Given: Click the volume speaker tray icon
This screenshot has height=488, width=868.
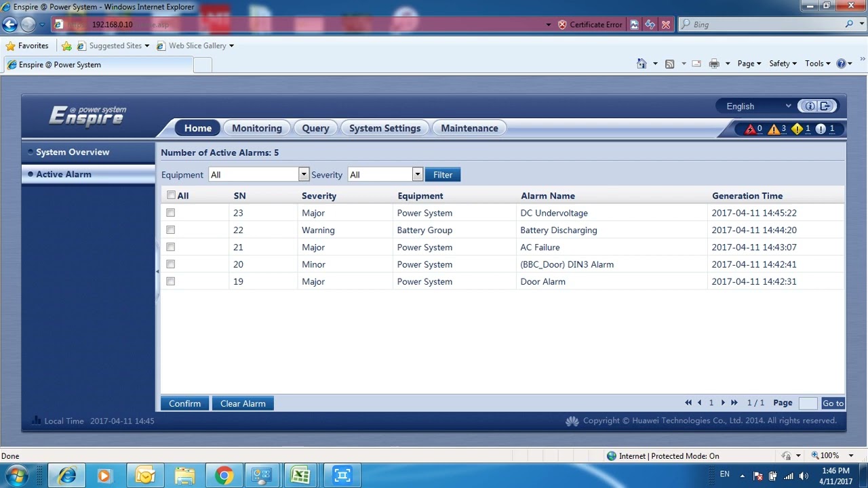Looking at the screenshot, I should tap(804, 476).
